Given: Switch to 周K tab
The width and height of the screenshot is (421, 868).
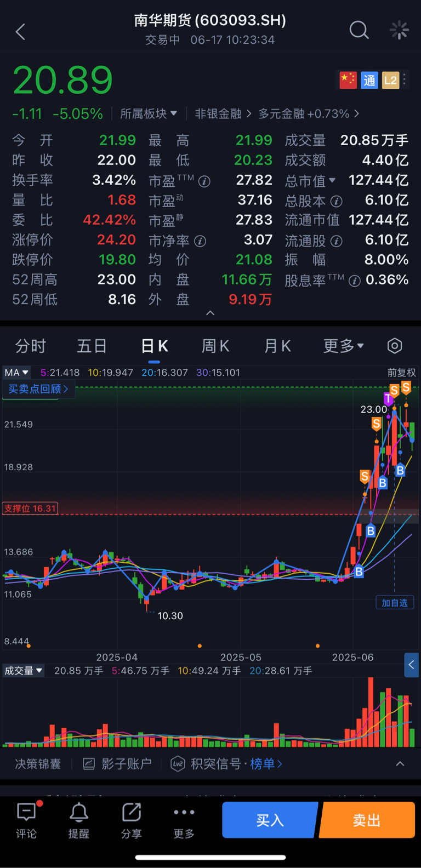Looking at the screenshot, I should (x=215, y=346).
